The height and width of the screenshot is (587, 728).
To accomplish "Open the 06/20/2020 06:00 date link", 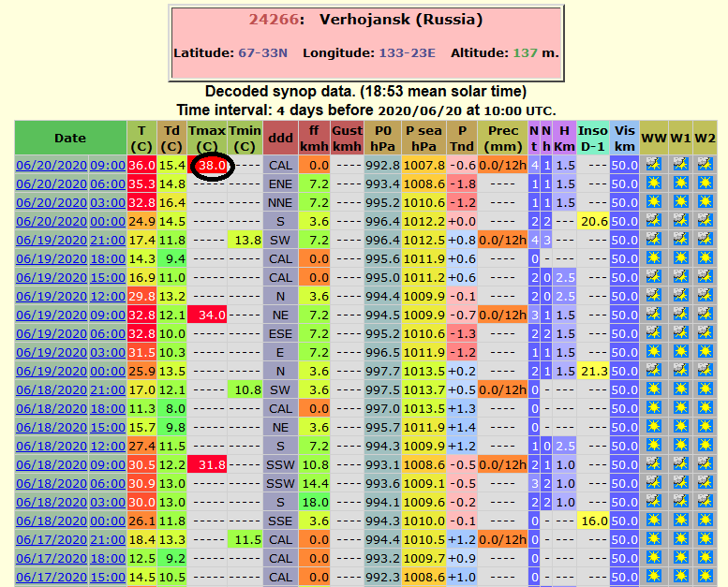I will pyautogui.click(x=70, y=183).
